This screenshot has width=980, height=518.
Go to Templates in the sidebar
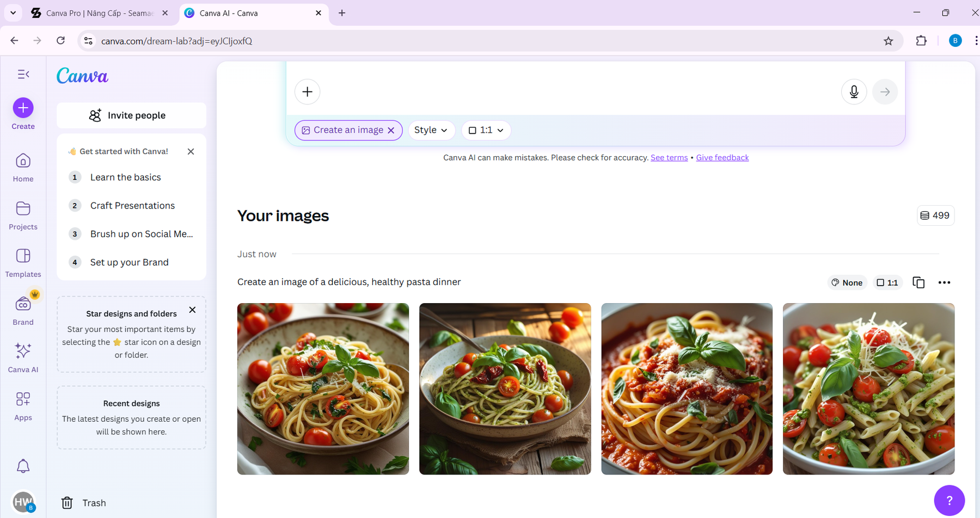tap(23, 262)
